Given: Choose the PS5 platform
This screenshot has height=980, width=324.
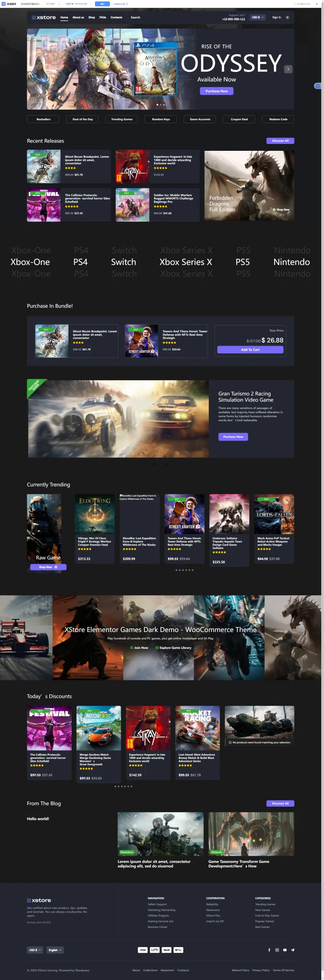Looking at the screenshot, I should (242, 262).
